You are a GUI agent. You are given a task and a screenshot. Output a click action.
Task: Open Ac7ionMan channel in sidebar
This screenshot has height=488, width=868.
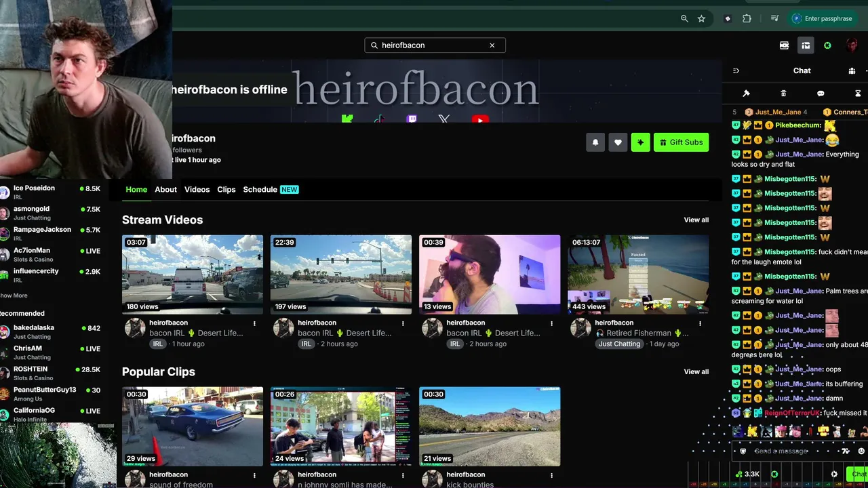tap(51, 254)
